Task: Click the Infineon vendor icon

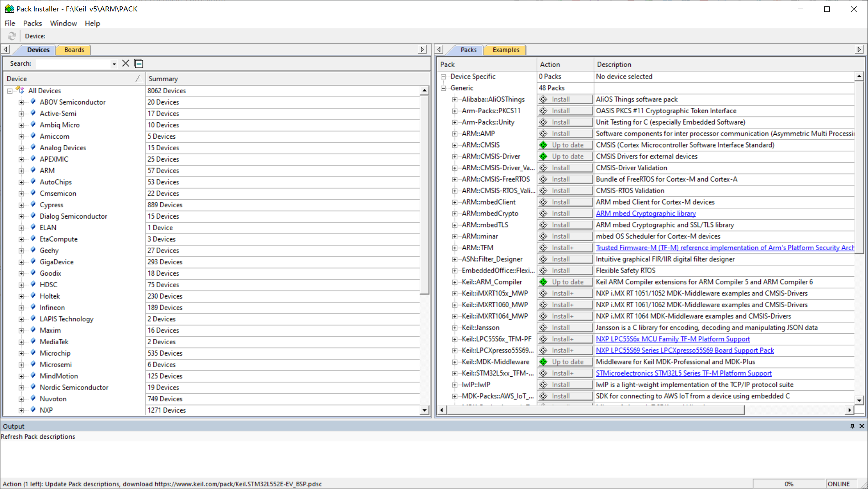Action: coord(33,307)
